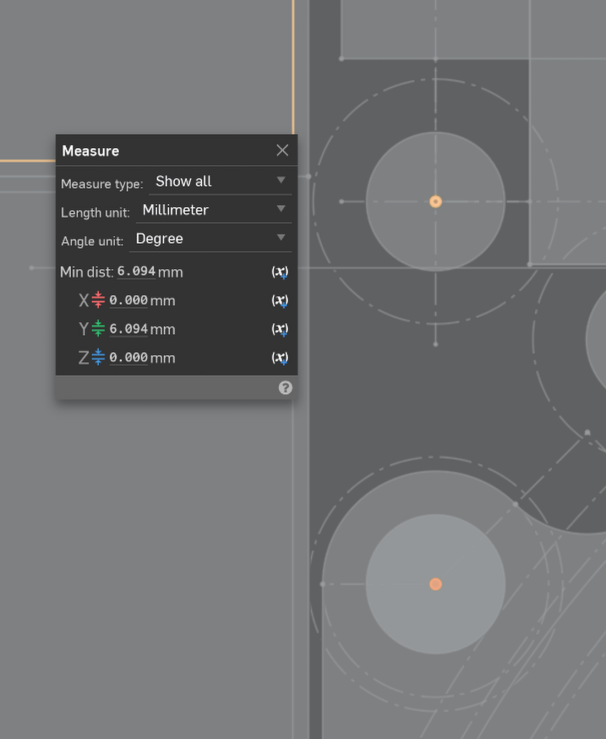Open the Measure dialog help icon
Image resolution: width=606 pixels, height=739 pixels.
285,388
